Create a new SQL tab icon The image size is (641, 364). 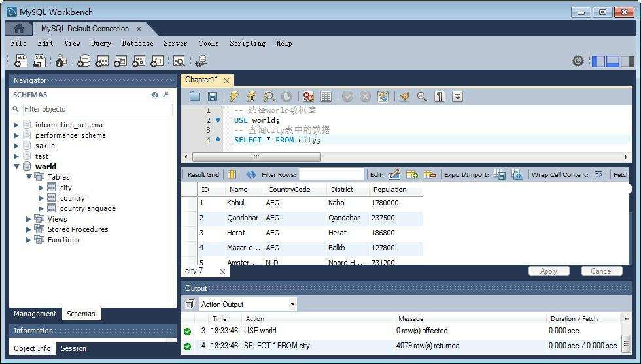point(20,61)
